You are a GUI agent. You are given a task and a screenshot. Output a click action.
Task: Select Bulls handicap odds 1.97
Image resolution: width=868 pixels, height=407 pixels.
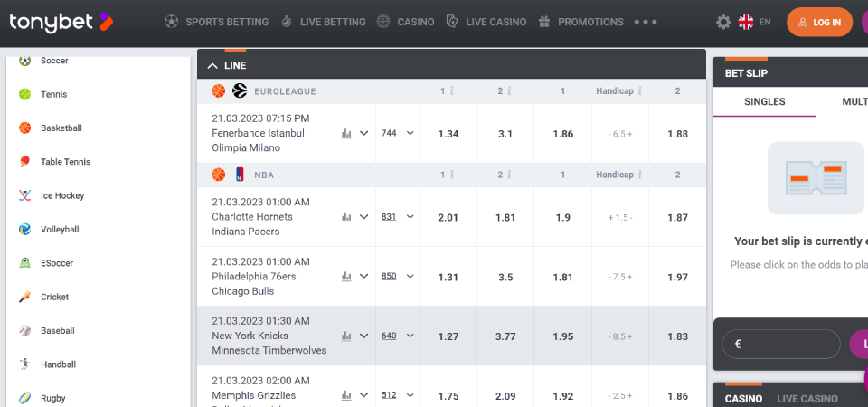coord(677,277)
